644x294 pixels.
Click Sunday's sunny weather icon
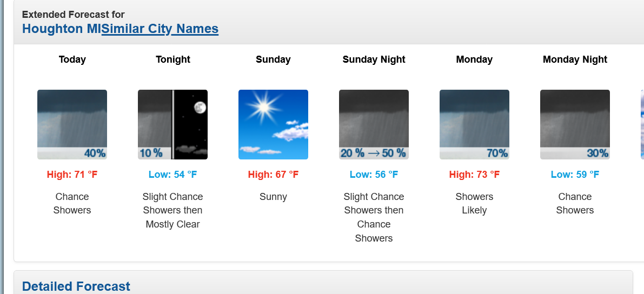click(x=273, y=124)
